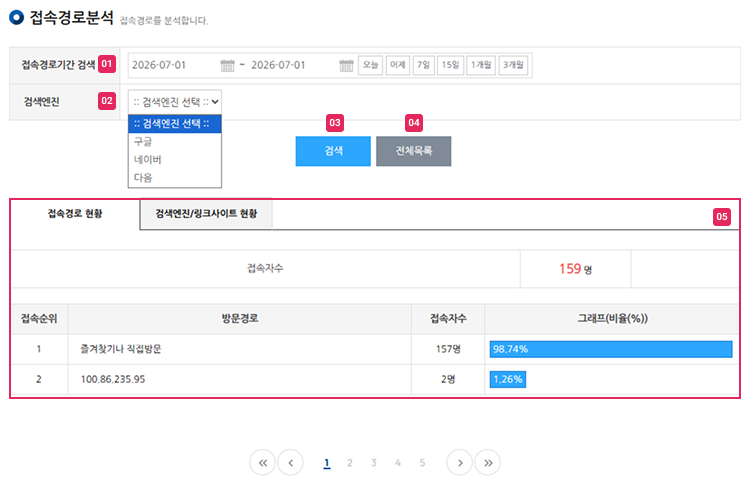This screenshot has height=496, width=750.
Task: Click the end date field 2026-07-01
Action: pos(278,65)
